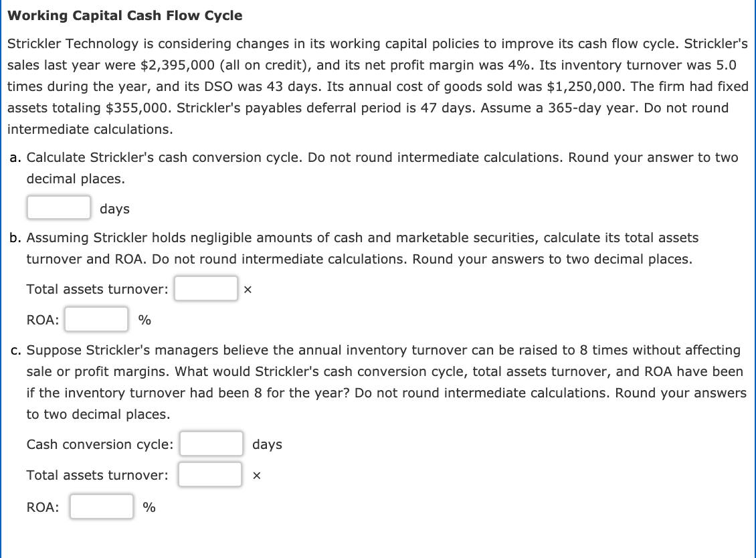The height and width of the screenshot is (558, 756).
Task: Select the part c question text
Action: point(375,381)
